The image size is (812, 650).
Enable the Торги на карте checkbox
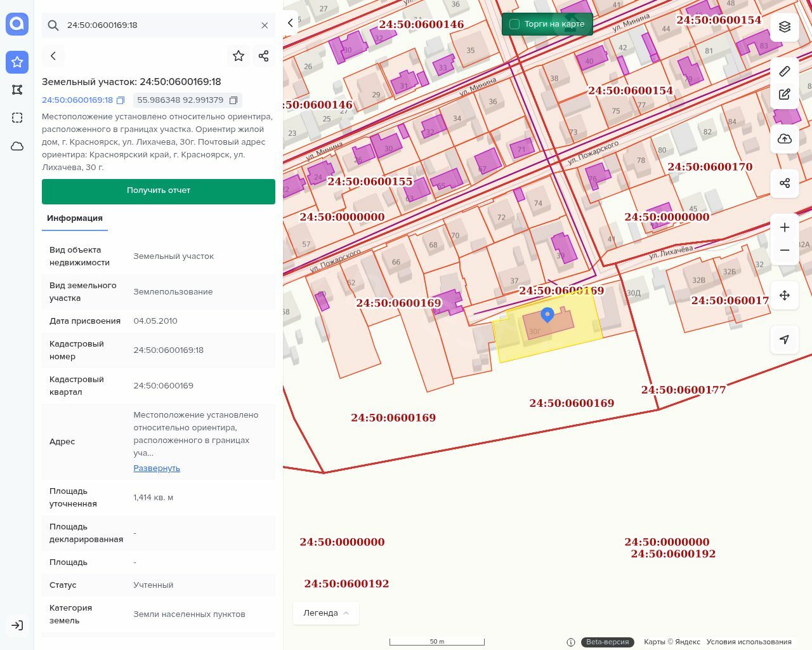514,24
